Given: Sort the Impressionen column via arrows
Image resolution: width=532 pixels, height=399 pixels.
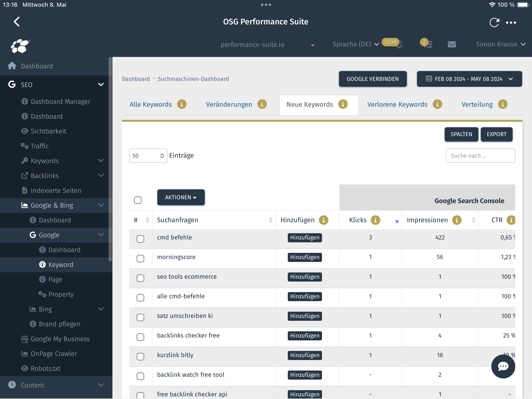Looking at the screenshot, I should pos(473,220).
